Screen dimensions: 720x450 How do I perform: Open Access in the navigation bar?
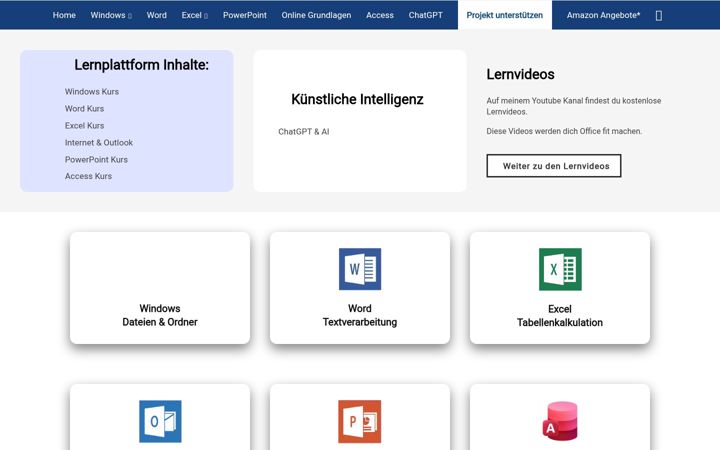380,15
